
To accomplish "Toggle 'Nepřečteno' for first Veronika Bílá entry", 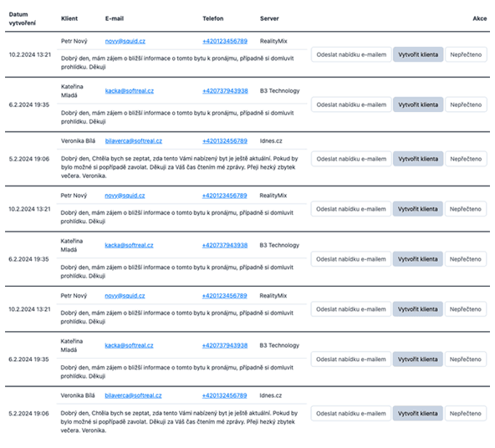I will pos(466,159).
